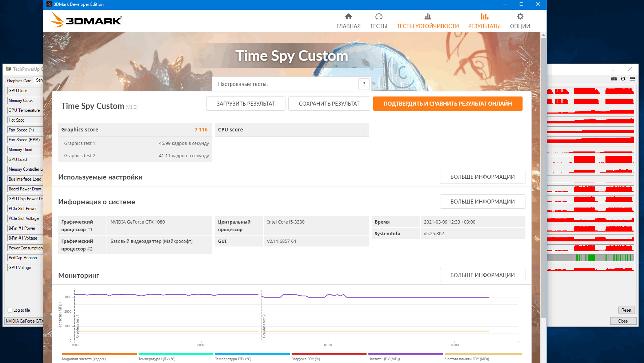Screen dimensions: 644x363
Task: Click Memory Clock sensor label
Action: coord(25,100)
